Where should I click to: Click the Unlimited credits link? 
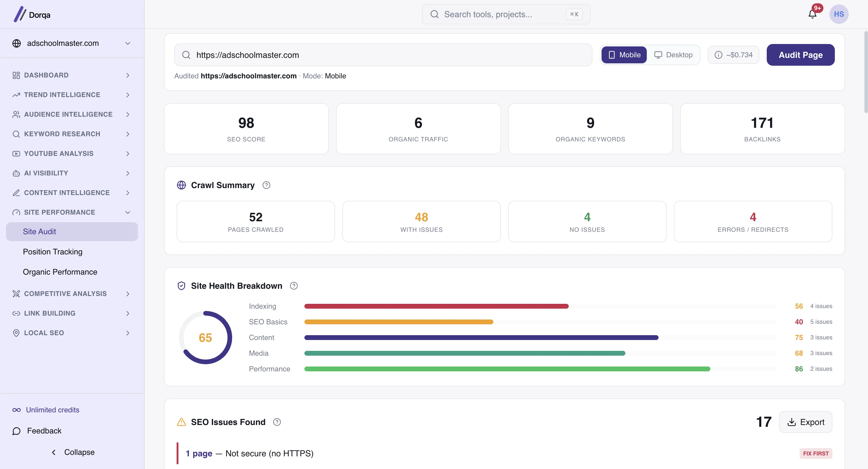(x=52, y=410)
